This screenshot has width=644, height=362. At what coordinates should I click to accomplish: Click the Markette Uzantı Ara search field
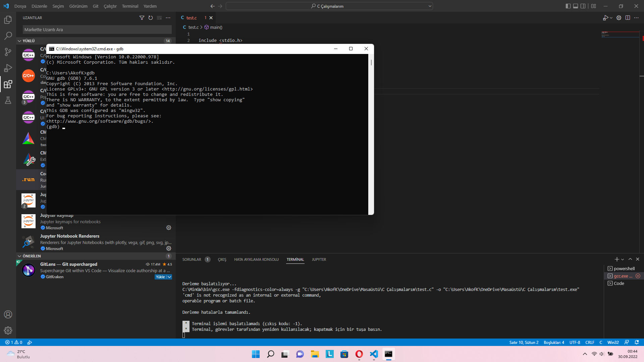(97, 29)
